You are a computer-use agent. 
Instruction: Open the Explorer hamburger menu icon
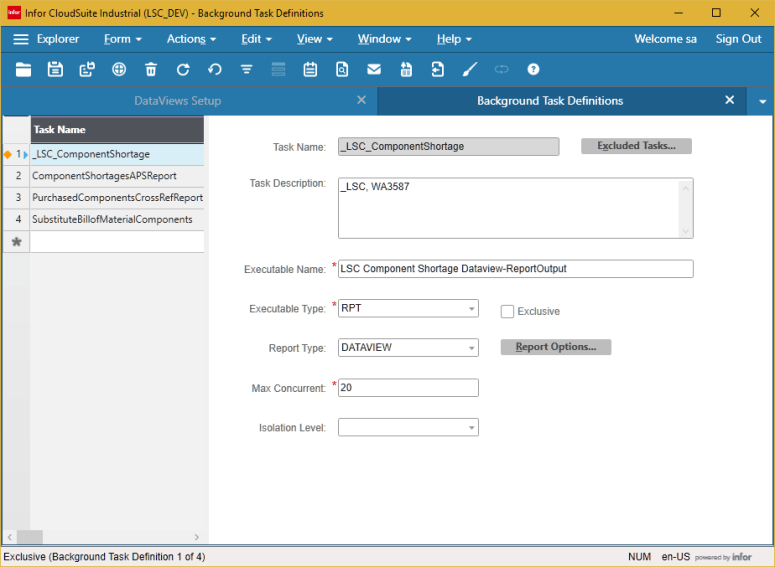[21, 39]
